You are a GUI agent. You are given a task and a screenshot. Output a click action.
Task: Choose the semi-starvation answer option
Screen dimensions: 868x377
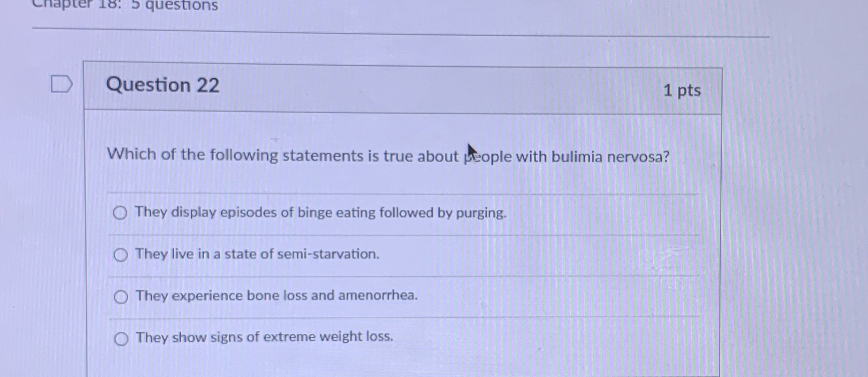tap(120, 254)
